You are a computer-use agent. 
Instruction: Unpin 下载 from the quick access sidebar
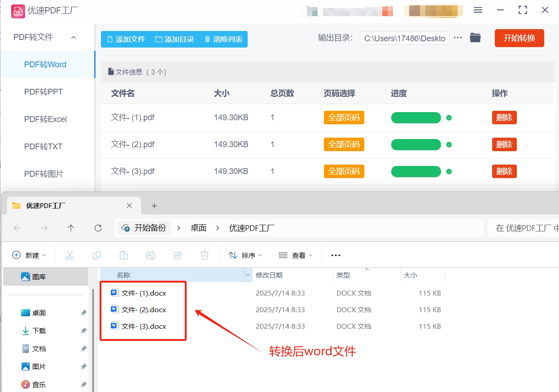pyautogui.click(x=83, y=331)
